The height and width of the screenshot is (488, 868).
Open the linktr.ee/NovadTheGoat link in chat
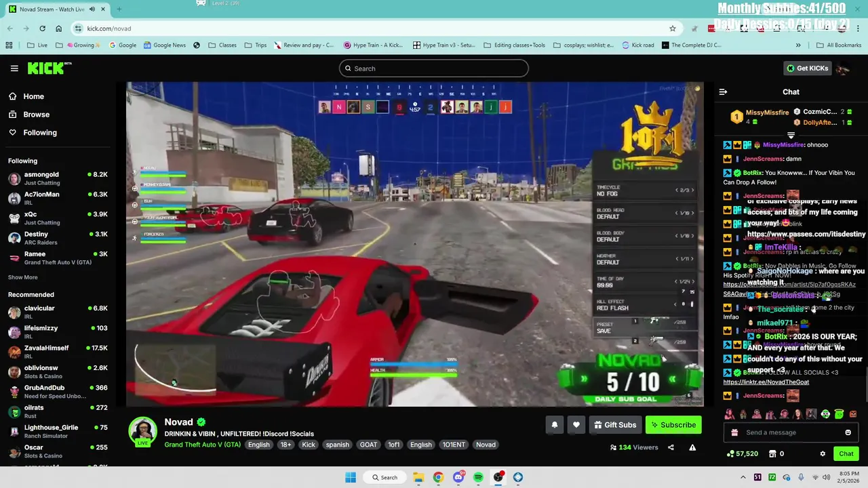click(x=766, y=382)
